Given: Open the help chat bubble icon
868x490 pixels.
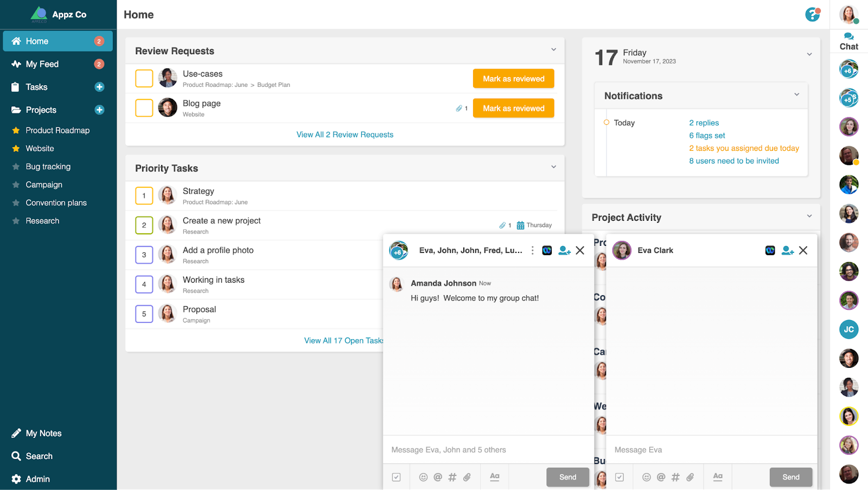Looking at the screenshot, I should tap(812, 15).
